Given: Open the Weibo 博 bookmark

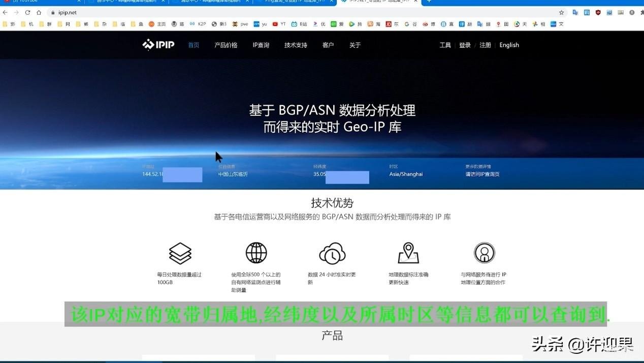Looking at the screenshot, I should [429, 24].
